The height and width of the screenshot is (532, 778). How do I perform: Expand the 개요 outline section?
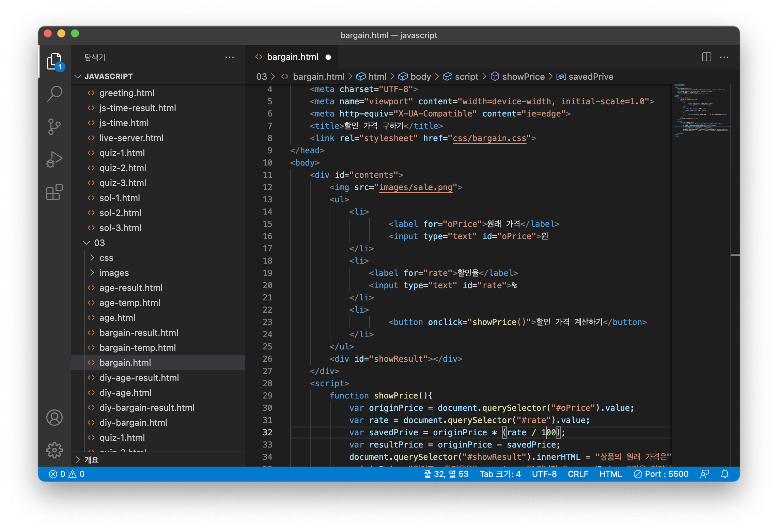[91, 460]
